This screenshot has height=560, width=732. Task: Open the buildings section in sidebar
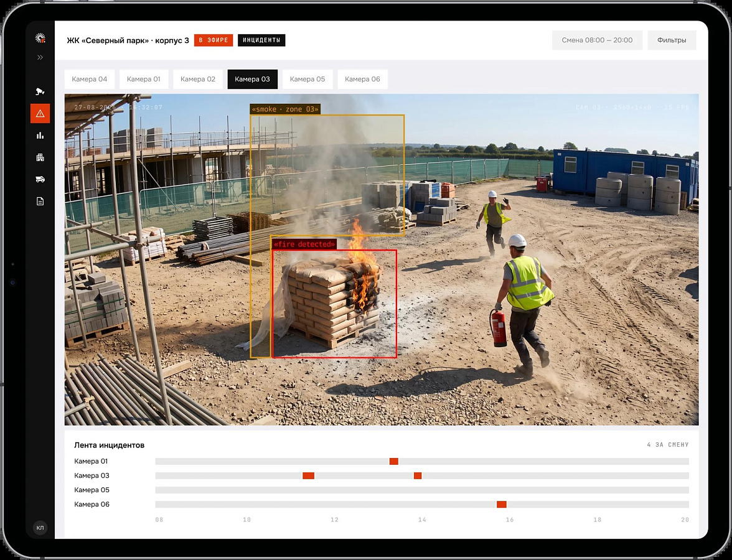tap(40, 157)
